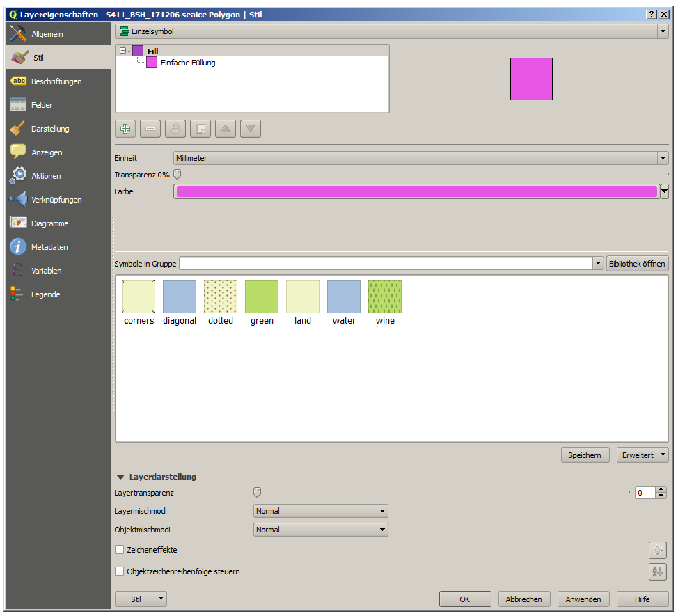Select the dotted fill symbol thumbnail
This screenshot has width=678, height=616.
tap(221, 297)
